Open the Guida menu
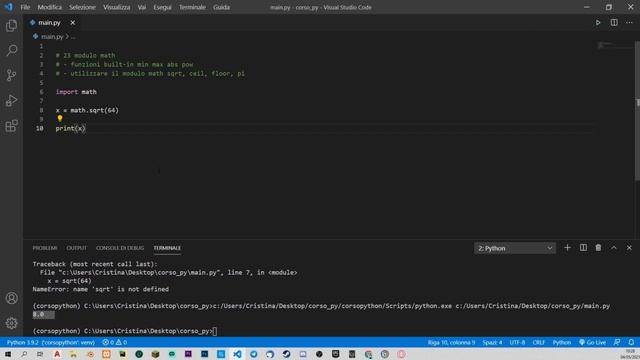The width and height of the screenshot is (640, 360). click(x=221, y=7)
